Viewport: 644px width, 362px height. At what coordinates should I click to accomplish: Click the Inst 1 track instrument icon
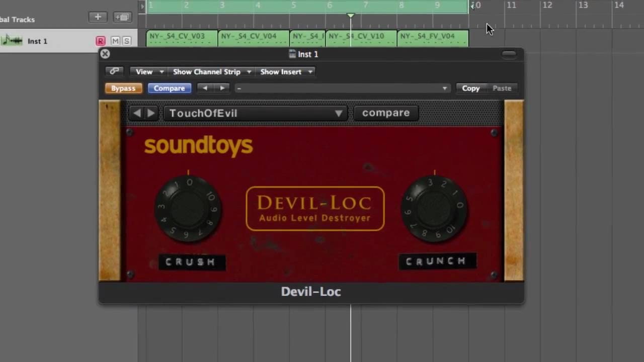[13, 40]
